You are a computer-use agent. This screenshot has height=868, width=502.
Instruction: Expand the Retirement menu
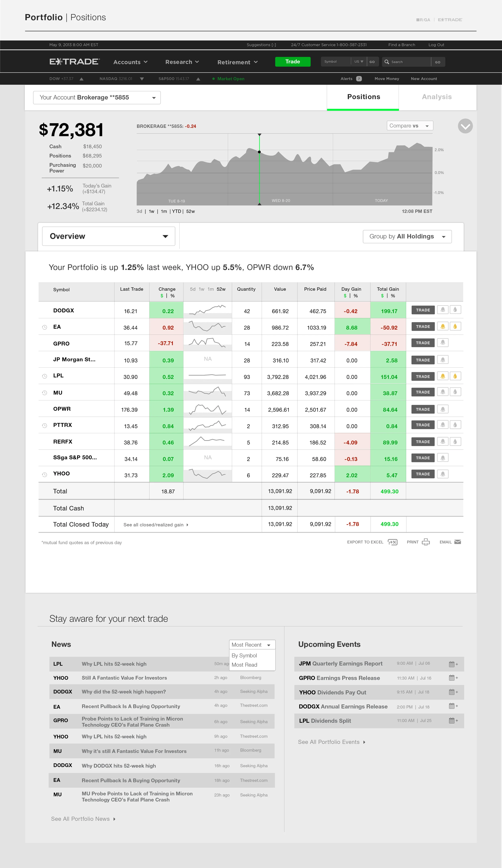pos(238,62)
